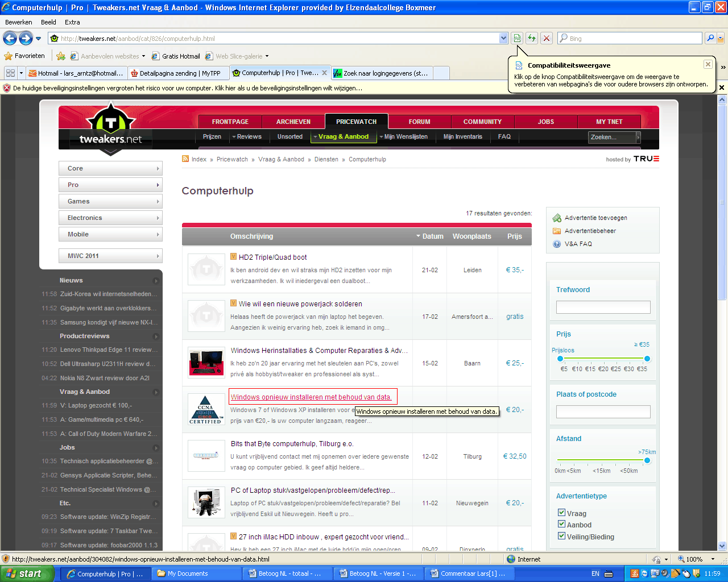
Task: Go forward with the browser arrow
Action: pyautogui.click(x=26, y=38)
